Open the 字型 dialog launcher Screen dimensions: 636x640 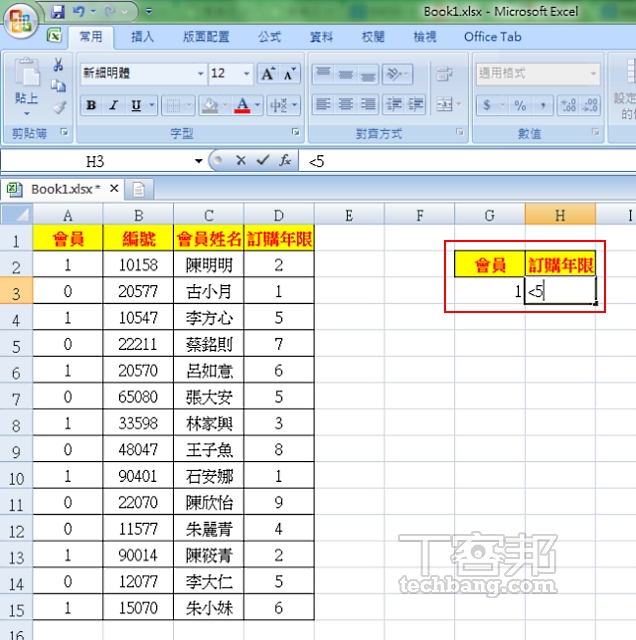296,132
